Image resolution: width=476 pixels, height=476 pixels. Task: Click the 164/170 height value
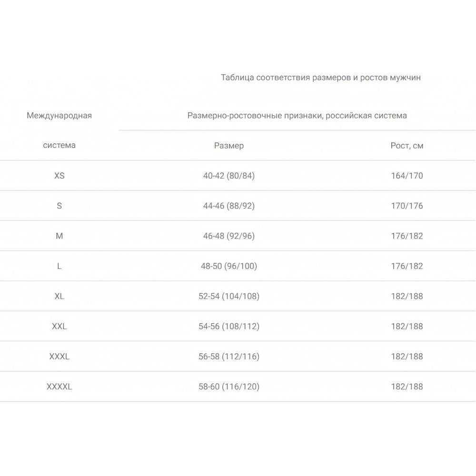407,176
